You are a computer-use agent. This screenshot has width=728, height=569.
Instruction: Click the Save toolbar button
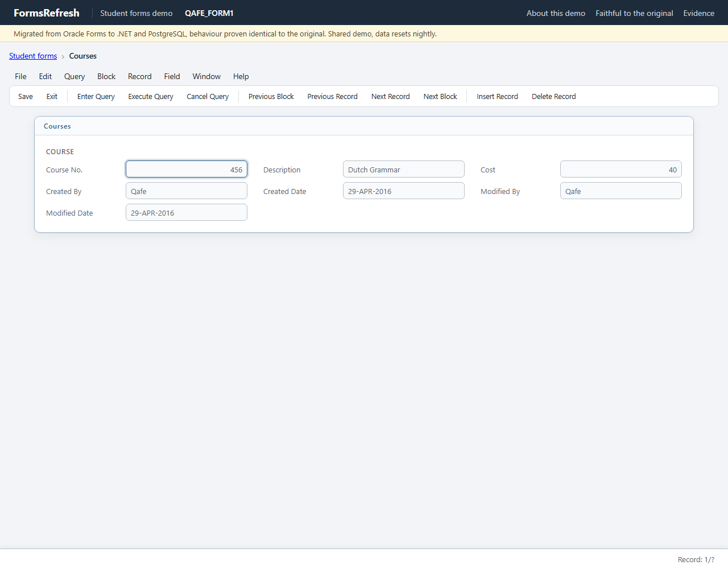point(26,96)
